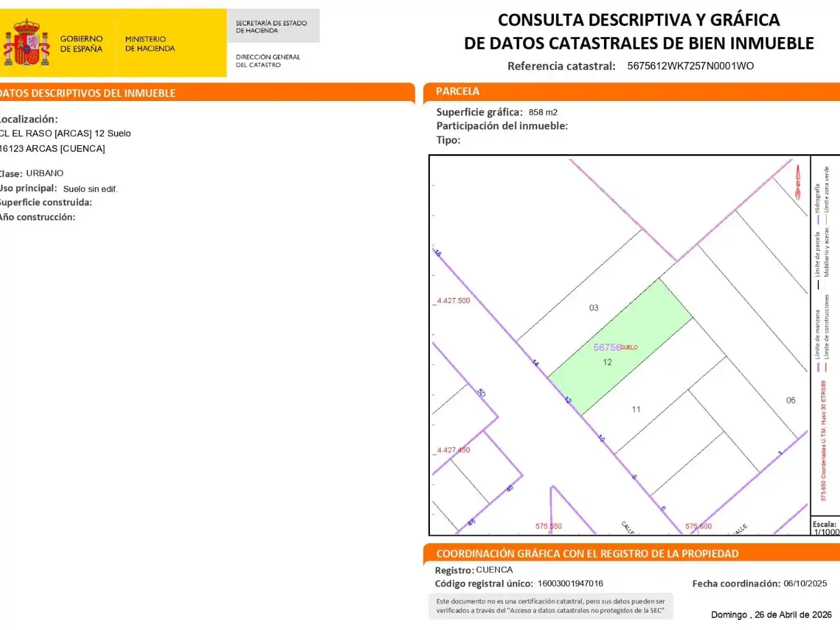Click 'DIRECCIÓN GENERAL DEL CATASTRO' text

(268, 61)
